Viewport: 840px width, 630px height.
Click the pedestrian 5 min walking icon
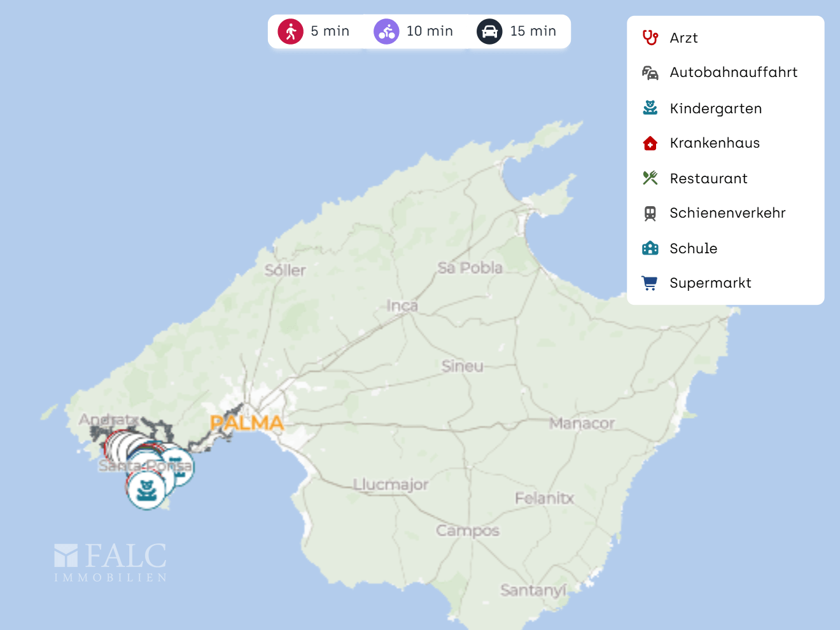[x=291, y=31]
